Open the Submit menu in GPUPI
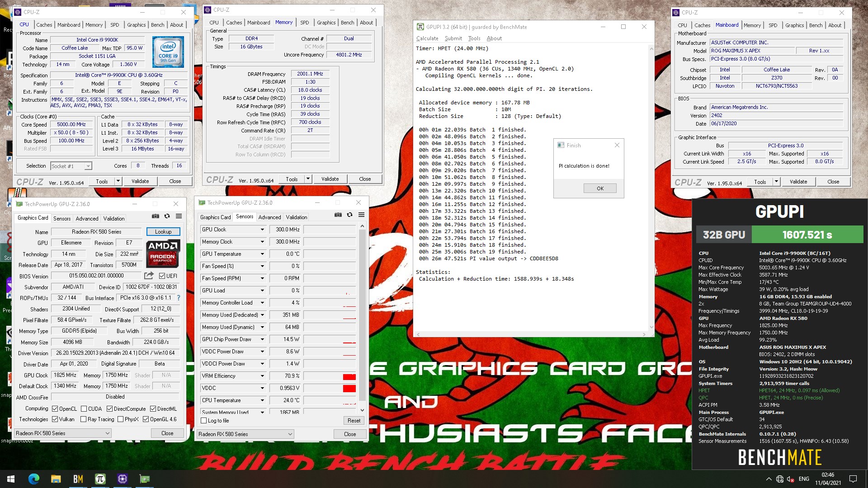868x488 pixels. tap(453, 38)
